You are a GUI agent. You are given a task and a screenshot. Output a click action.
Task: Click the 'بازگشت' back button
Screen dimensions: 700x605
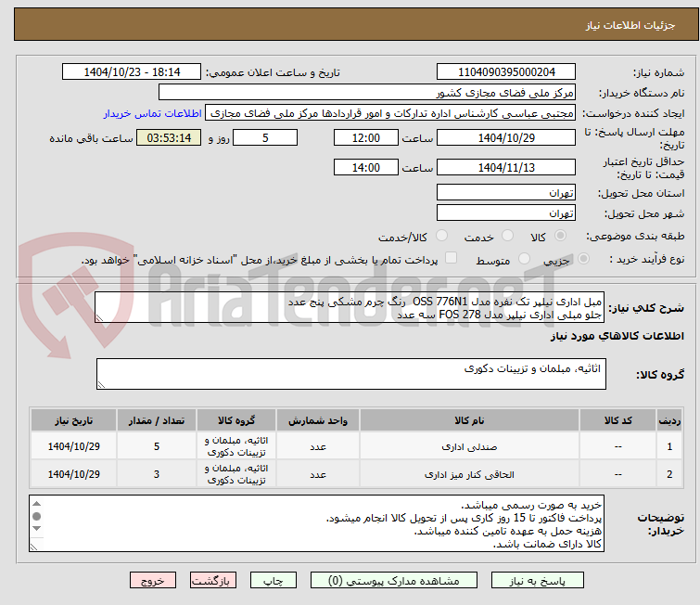(213, 581)
